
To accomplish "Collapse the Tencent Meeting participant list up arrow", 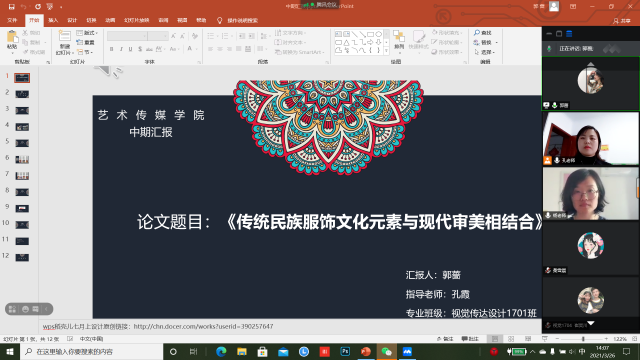I will [591, 64].
